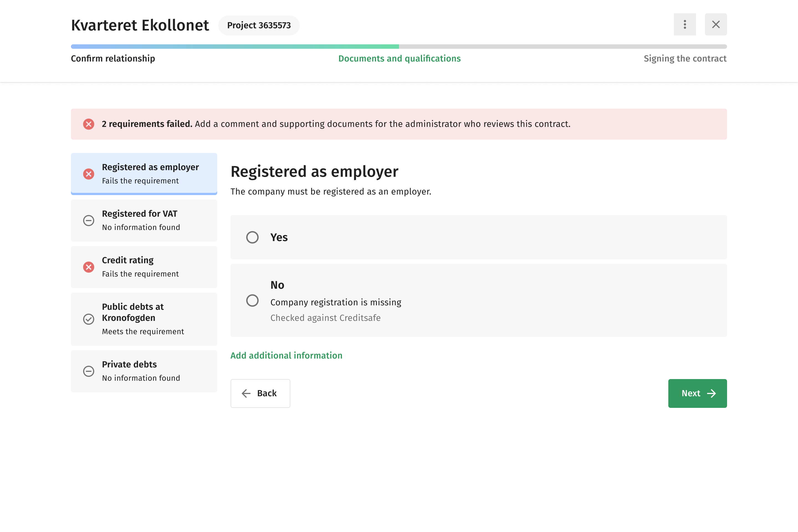Viewport: 798px width, 532px height.
Task: Proceed with the green Next button
Action: 698,393
